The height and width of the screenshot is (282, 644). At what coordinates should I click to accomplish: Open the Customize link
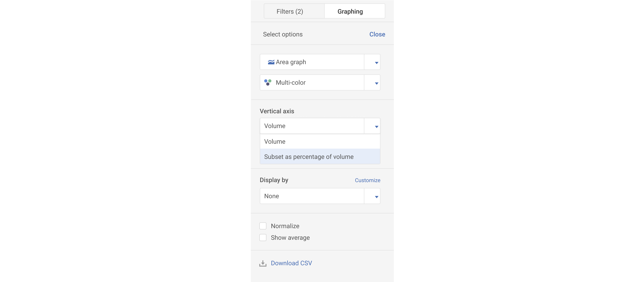(367, 180)
